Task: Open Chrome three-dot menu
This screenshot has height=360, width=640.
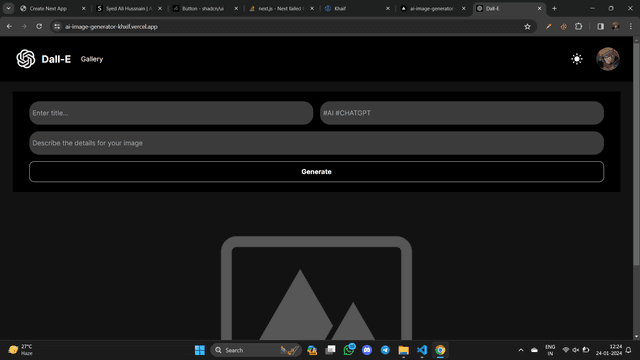Action: [x=631, y=27]
